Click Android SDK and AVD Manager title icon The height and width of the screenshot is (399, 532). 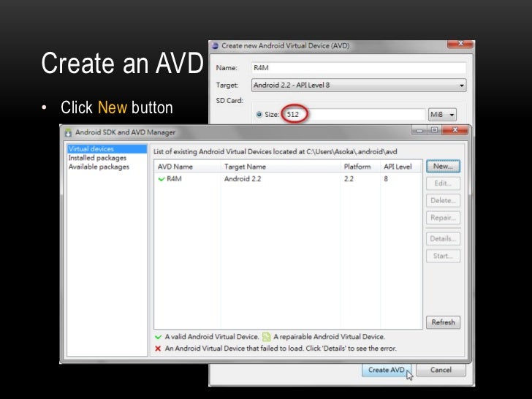point(68,133)
